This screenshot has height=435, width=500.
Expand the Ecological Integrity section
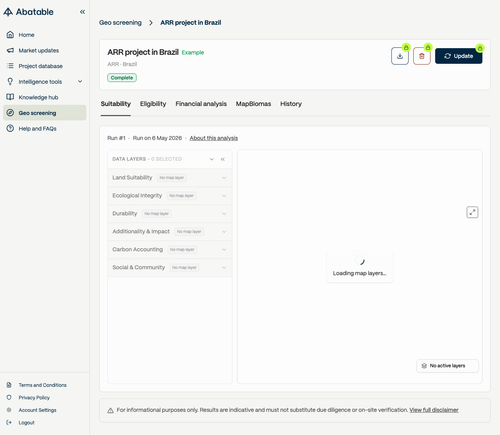point(170,196)
